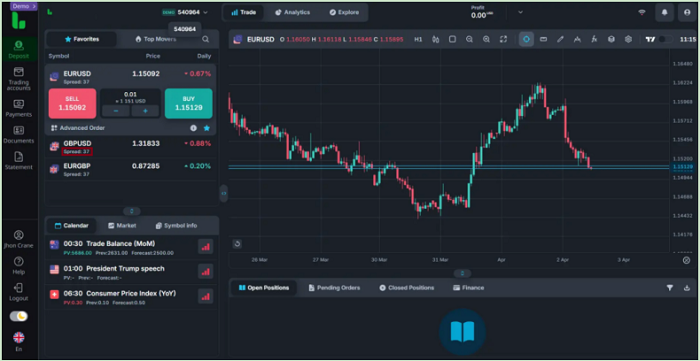Zoom in on the chart

tap(486, 39)
